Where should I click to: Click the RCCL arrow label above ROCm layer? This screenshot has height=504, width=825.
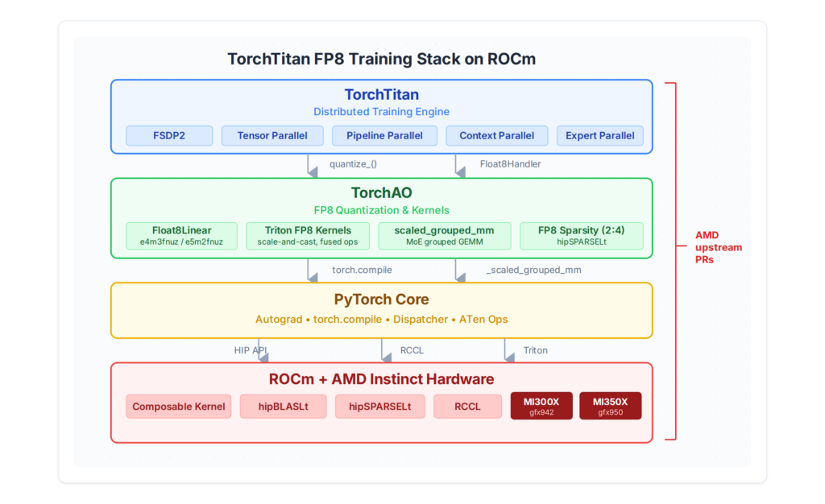[x=412, y=350]
